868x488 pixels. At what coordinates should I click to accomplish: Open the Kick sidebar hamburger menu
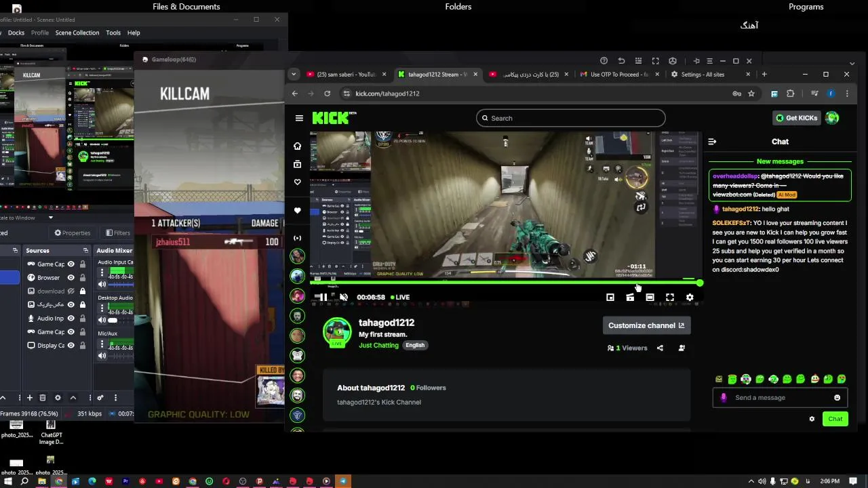[299, 118]
